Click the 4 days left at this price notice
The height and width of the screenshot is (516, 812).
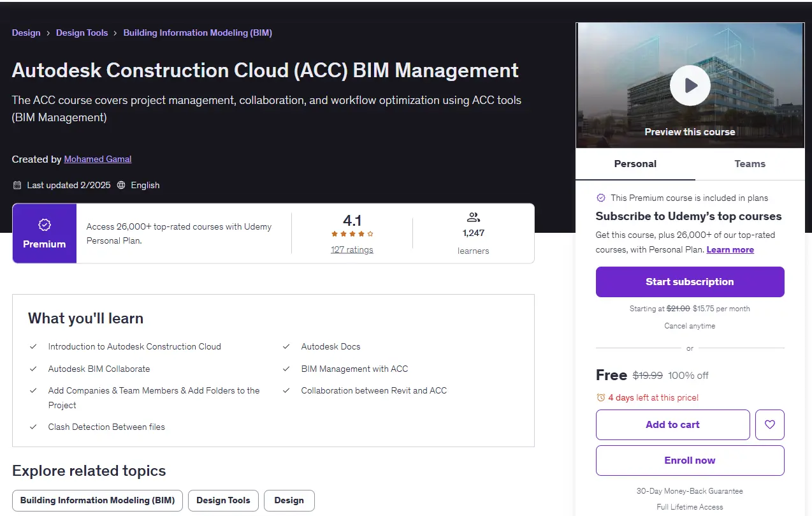pyautogui.click(x=653, y=397)
